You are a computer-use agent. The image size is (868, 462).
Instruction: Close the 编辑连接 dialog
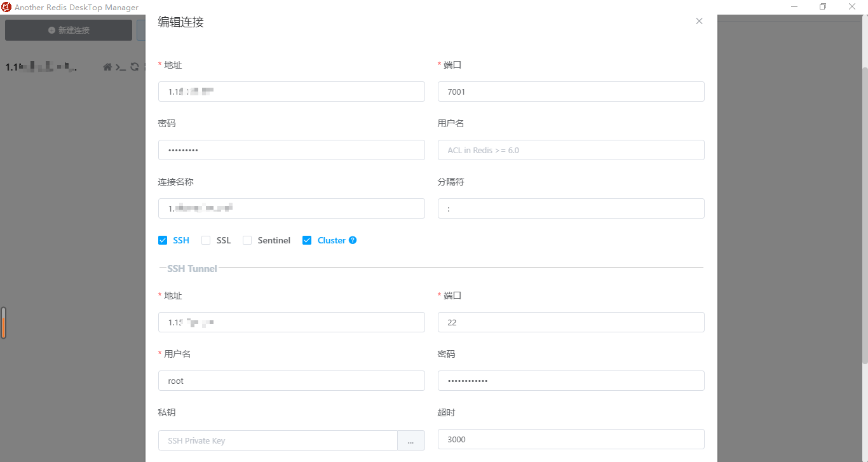[x=699, y=21]
